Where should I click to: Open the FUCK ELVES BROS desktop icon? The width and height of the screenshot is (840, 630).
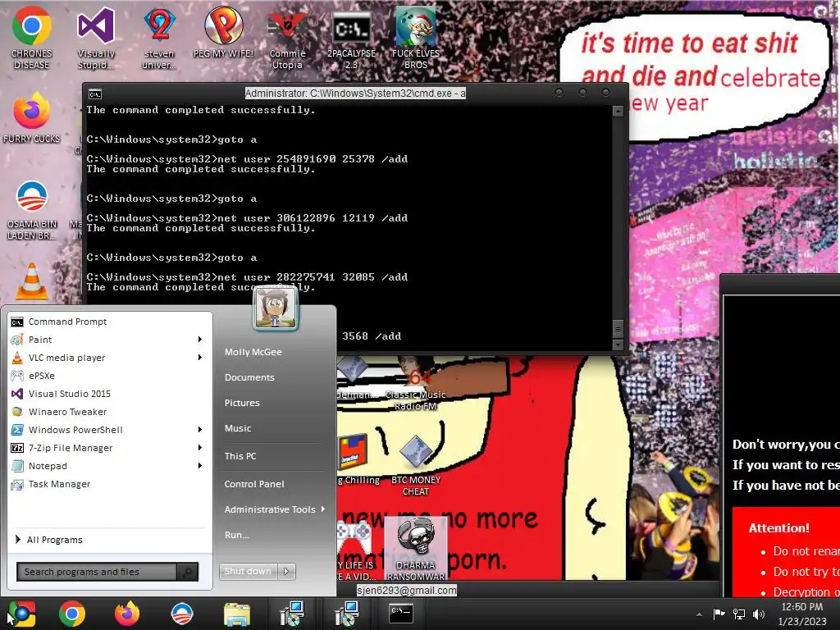click(416, 38)
